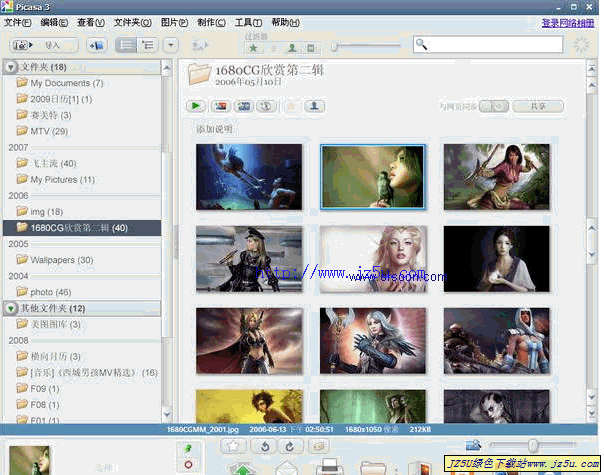Toggle the sync to web switch
The image size is (604, 475).
[x=494, y=106]
